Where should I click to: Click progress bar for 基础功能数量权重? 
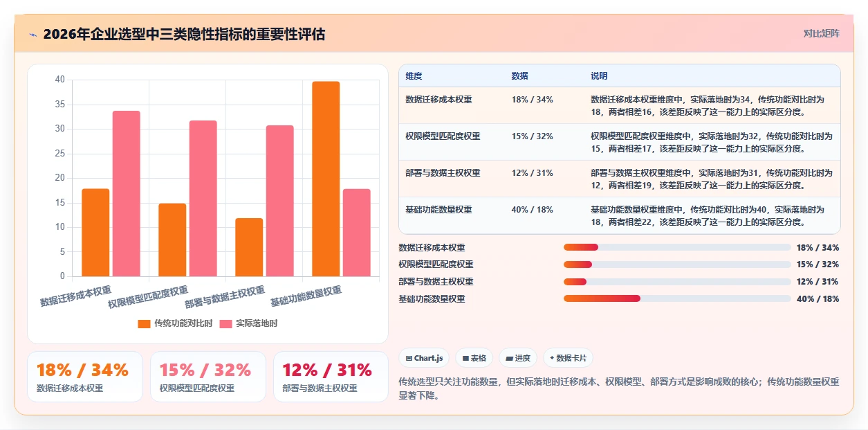click(677, 298)
